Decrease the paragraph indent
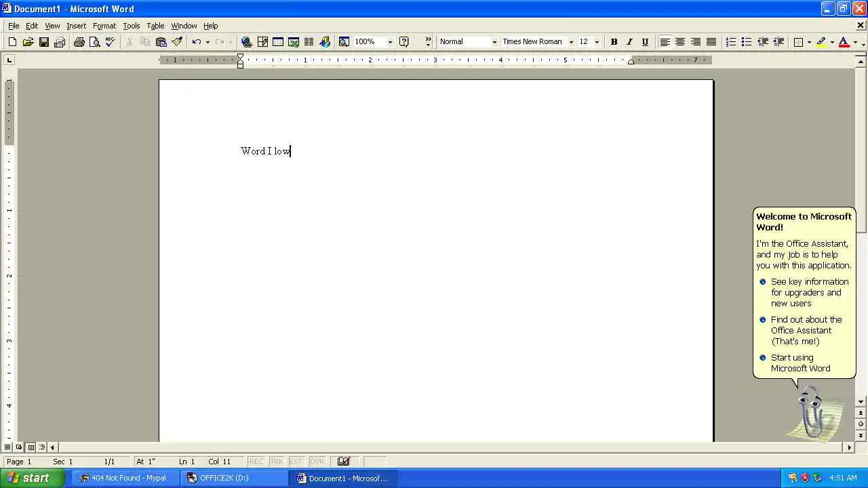The image size is (868, 488). [x=762, y=42]
